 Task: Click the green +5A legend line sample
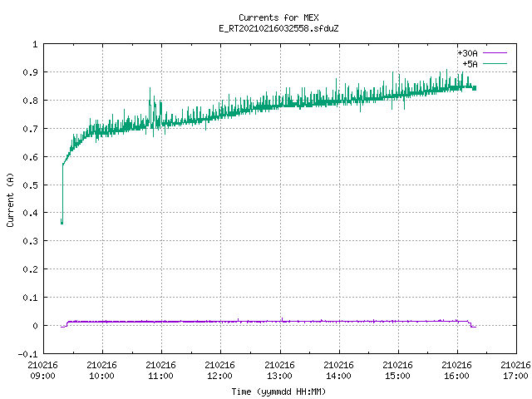pos(495,63)
